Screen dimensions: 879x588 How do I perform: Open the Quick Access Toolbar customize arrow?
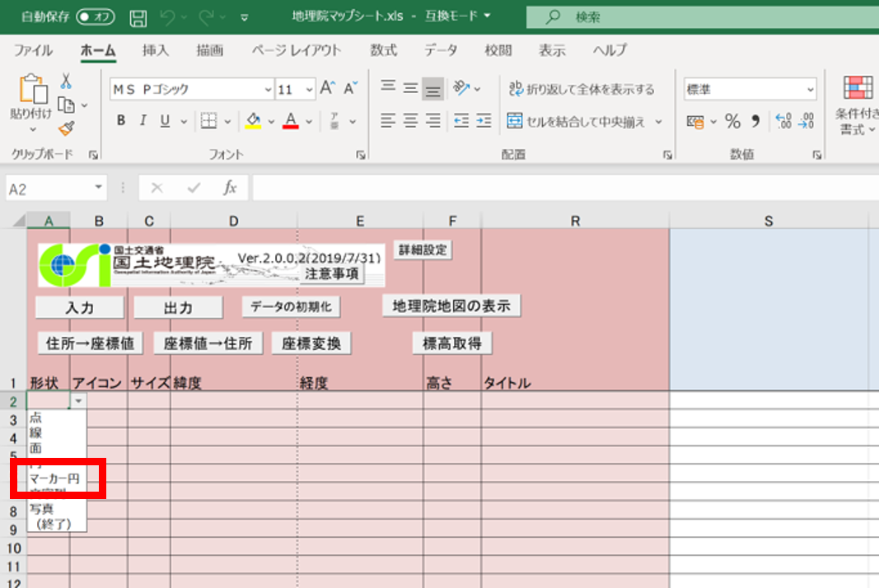(x=245, y=18)
